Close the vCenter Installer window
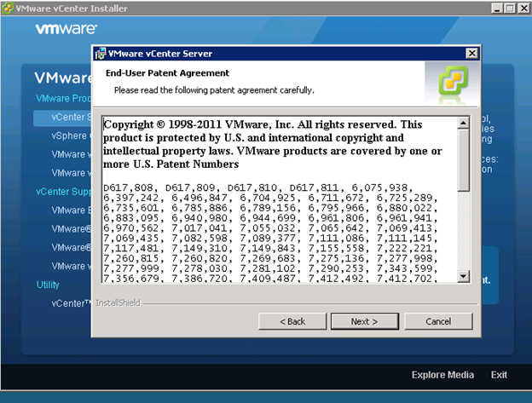The height and width of the screenshot is (403, 532). [523, 9]
